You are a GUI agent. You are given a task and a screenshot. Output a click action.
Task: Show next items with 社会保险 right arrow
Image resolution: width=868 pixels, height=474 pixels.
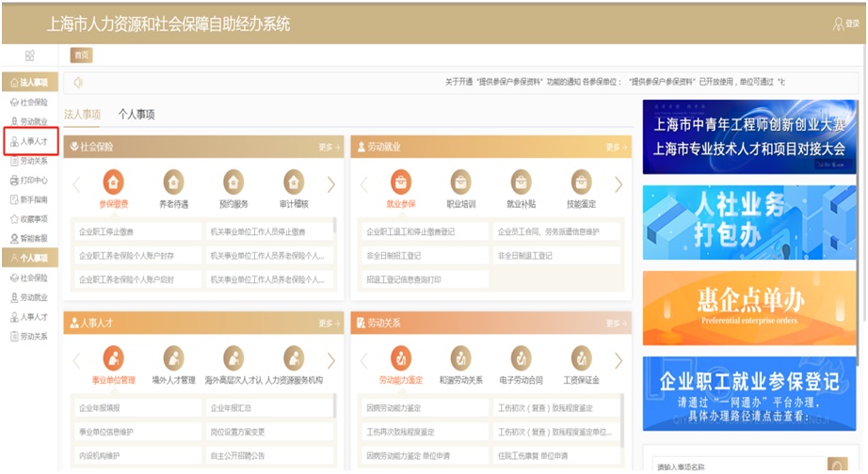(331, 184)
